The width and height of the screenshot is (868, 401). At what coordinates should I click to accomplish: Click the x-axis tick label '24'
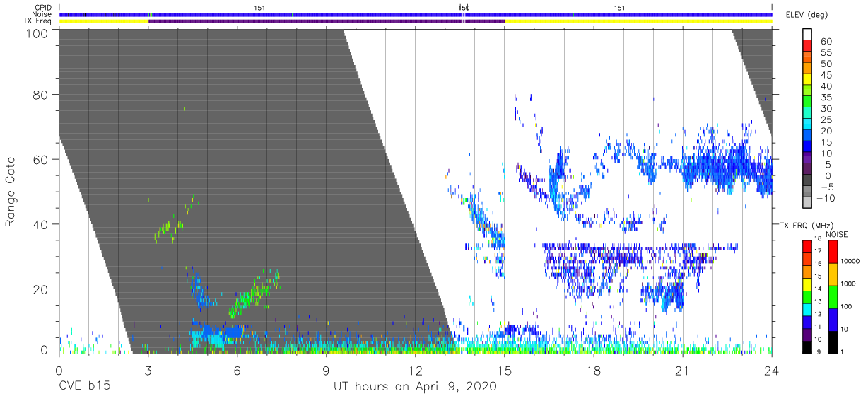tap(772, 371)
